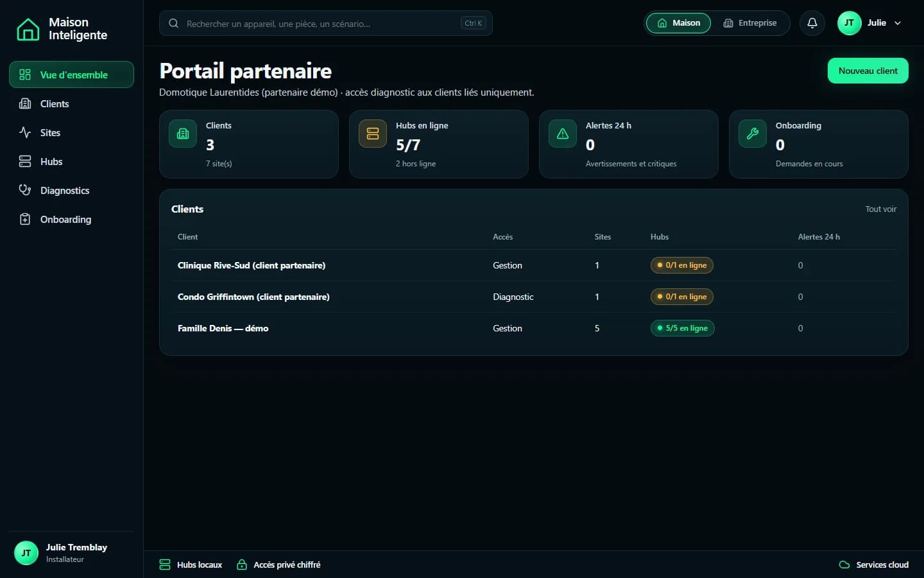This screenshot has height=578, width=924.
Task: Open Onboarding in sidebar
Action: (71, 219)
